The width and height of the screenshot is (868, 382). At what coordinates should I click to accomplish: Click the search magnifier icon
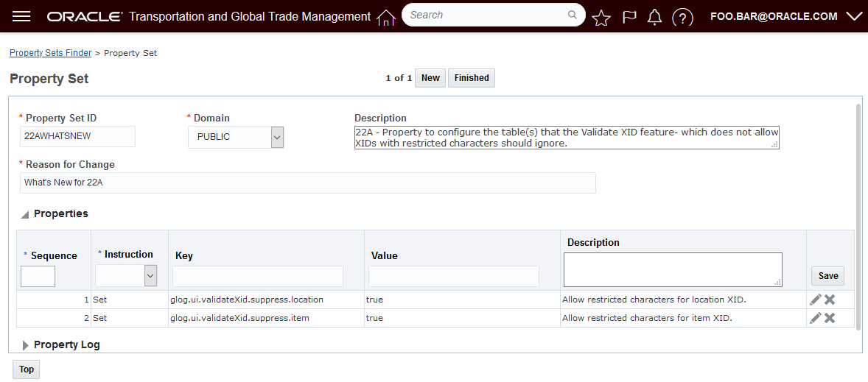click(573, 15)
